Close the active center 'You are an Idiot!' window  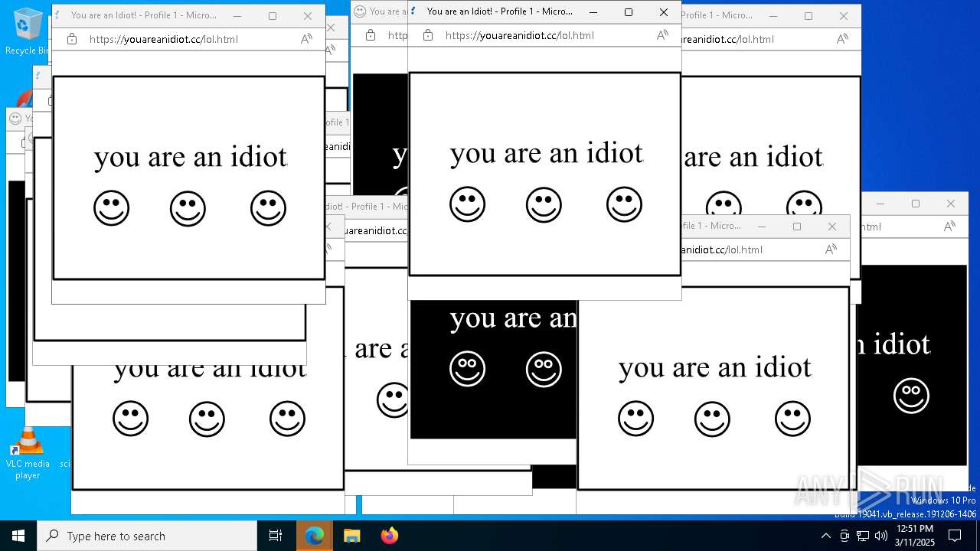point(664,12)
